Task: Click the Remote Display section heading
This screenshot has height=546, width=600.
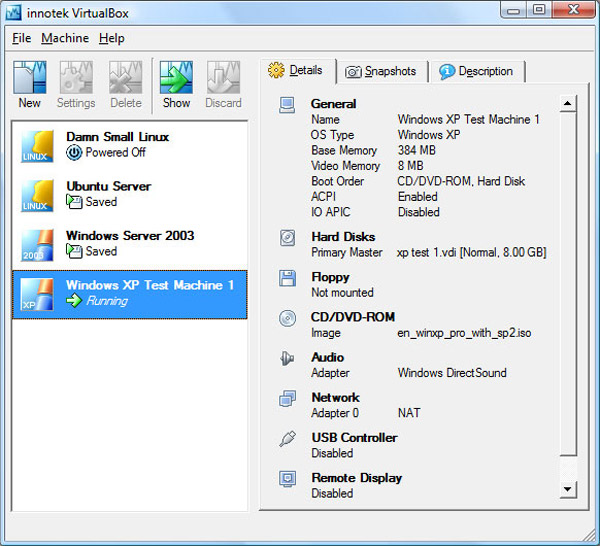Action: [357, 478]
